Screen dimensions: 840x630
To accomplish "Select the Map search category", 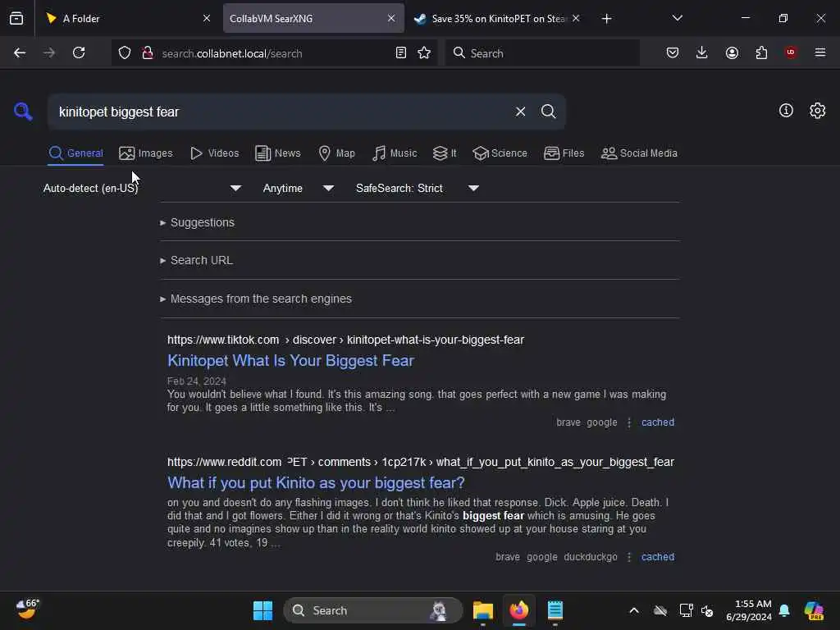I will (336, 153).
